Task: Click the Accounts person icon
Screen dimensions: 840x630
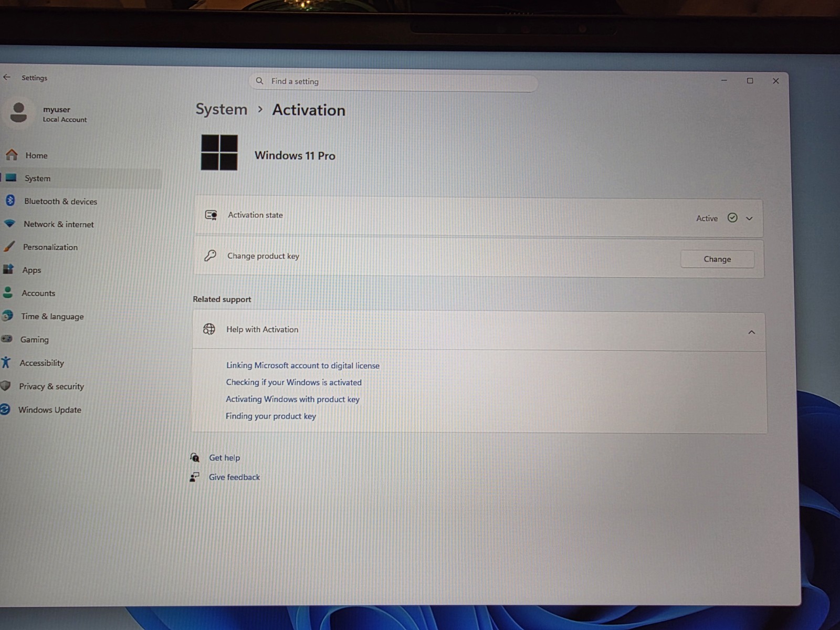Action: coord(8,292)
